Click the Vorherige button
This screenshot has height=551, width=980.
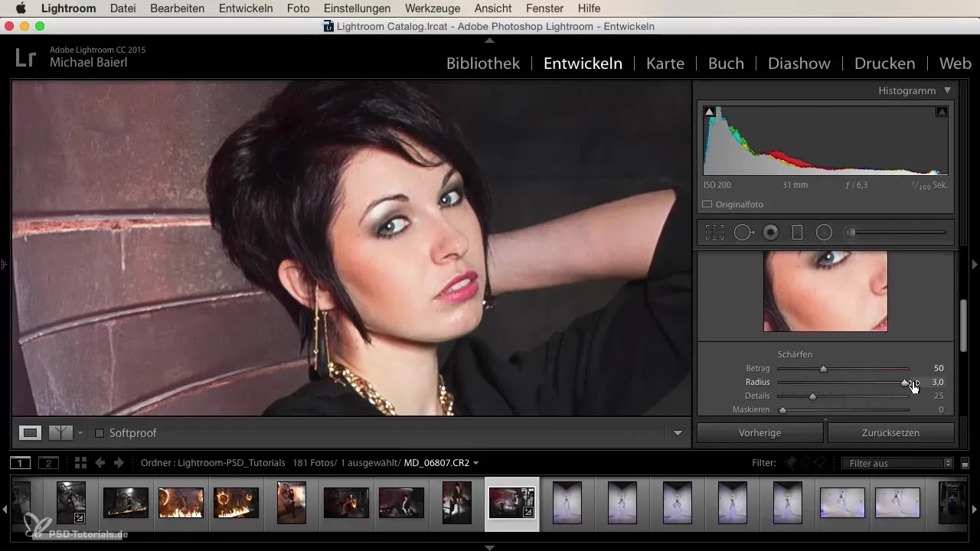click(x=759, y=433)
